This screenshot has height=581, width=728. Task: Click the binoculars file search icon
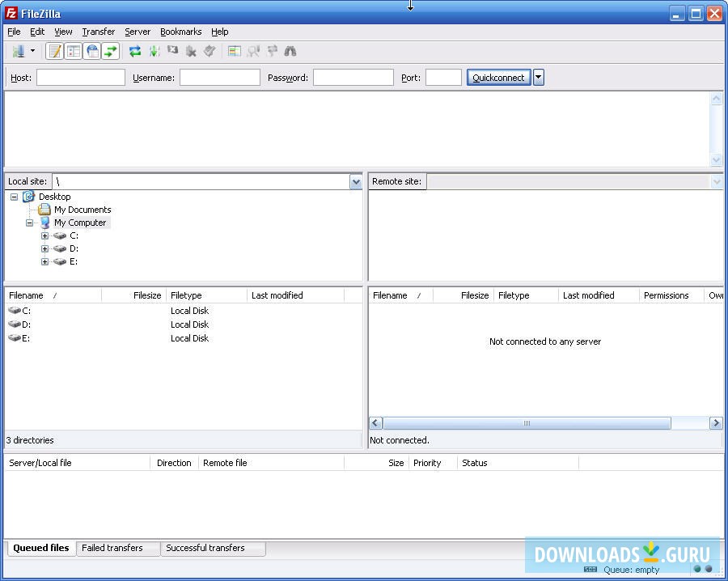pos(290,51)
